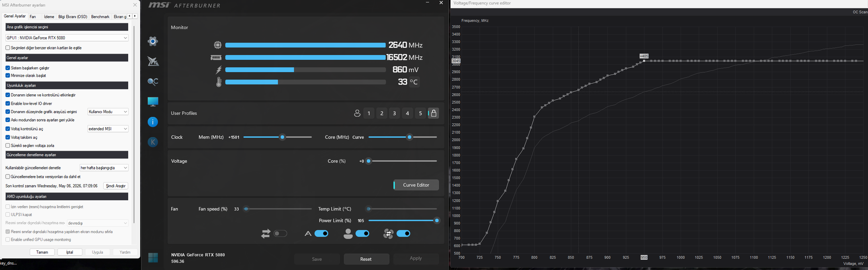This screenshot has width=868, height=270.
Task: Enable ULPS'i kapat checkbox
Action: 8,215
